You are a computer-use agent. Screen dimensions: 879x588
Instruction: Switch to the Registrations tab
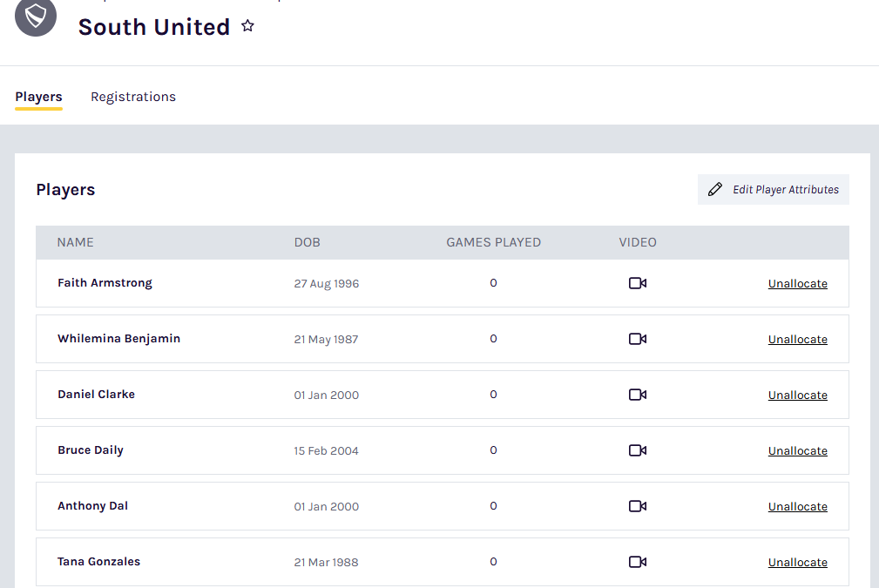(x=133, y=97)
